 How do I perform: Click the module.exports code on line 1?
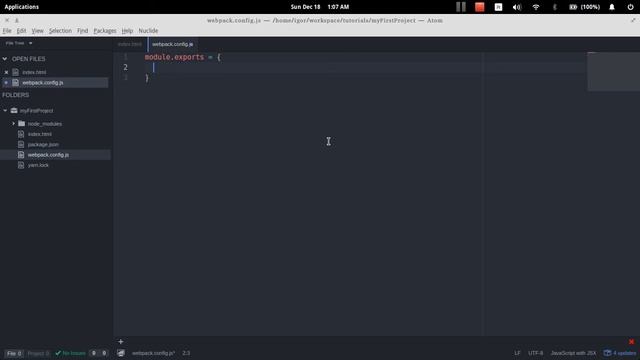click(x=174, y=57)
